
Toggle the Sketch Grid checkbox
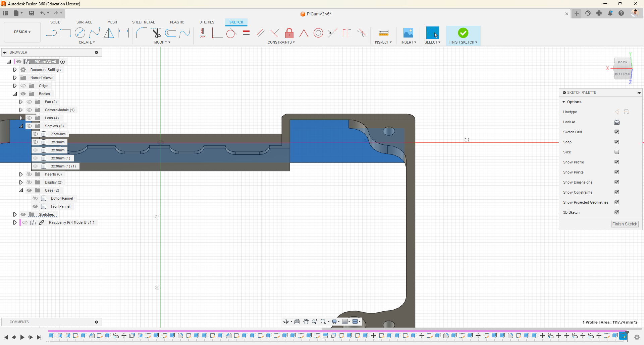click(x=617, y=132)
